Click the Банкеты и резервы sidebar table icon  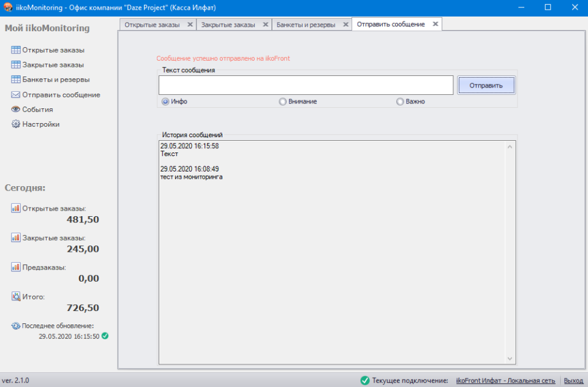[x=16, y=79]
